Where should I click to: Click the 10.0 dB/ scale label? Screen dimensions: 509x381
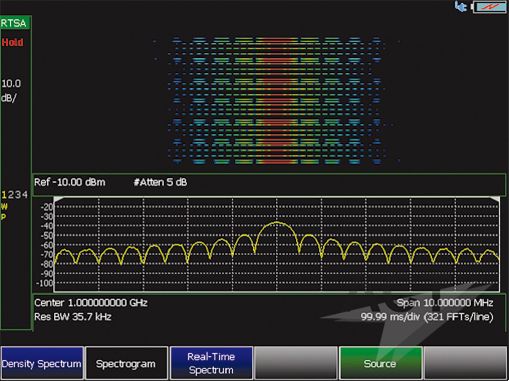pyautogui.click(x=11, y=91)
